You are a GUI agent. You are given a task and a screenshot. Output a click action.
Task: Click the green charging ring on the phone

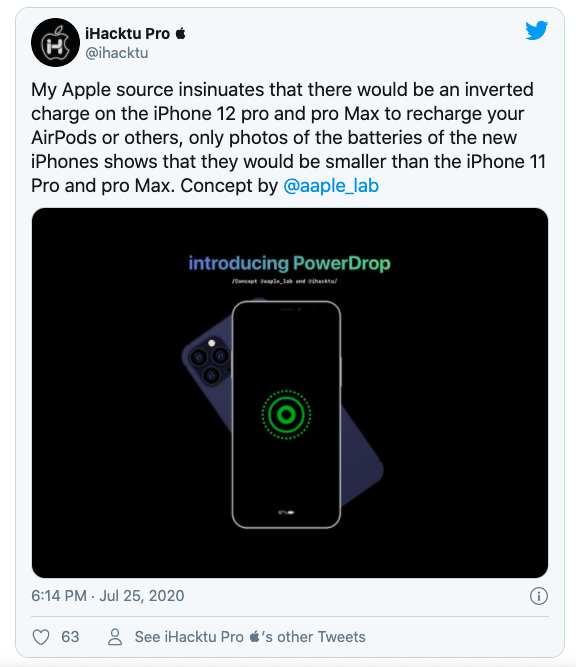[x=286, y=415]
